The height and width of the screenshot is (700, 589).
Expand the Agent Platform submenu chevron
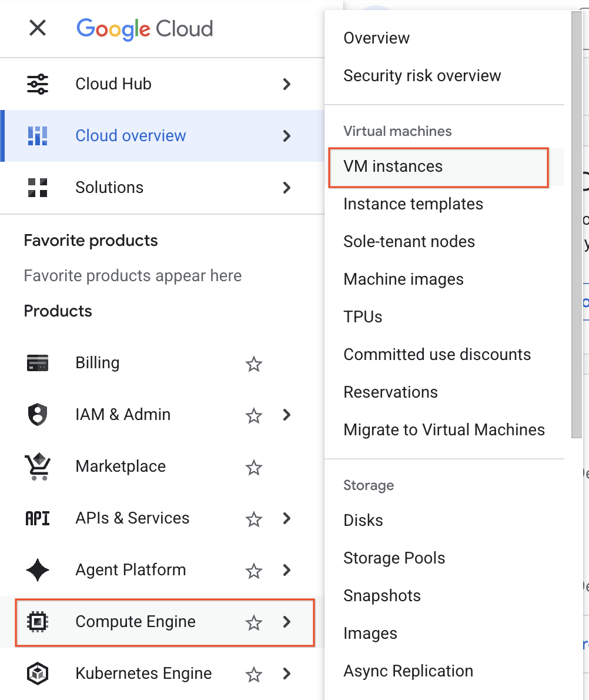287,570
